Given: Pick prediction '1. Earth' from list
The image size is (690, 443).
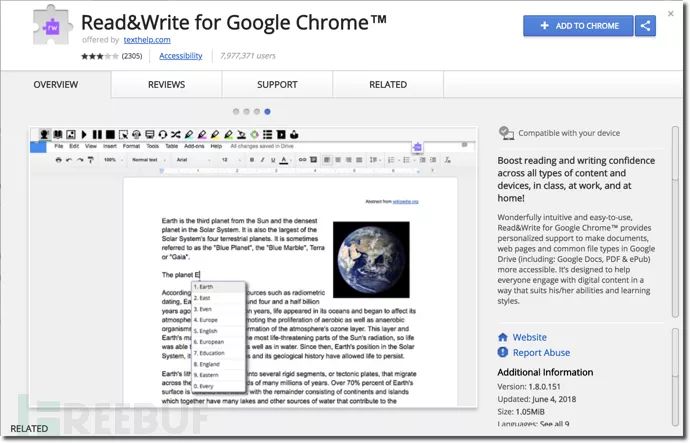Looking at the screenshot, I should (x=218, y=287).
